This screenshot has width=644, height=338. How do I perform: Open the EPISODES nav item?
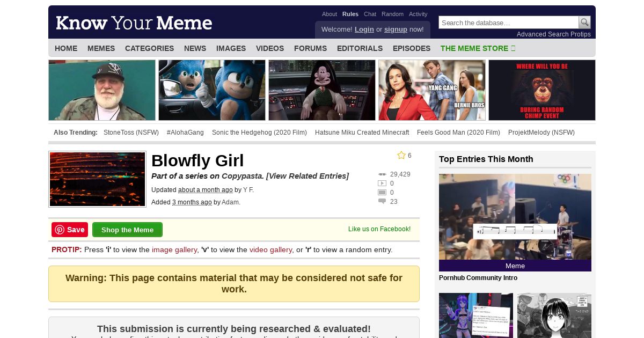(412, 48)
